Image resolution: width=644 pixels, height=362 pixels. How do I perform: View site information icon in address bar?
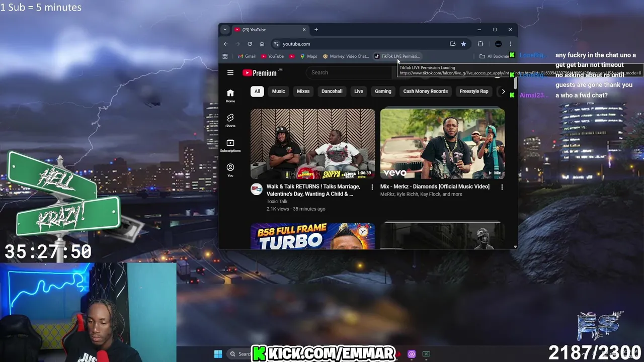276,44
